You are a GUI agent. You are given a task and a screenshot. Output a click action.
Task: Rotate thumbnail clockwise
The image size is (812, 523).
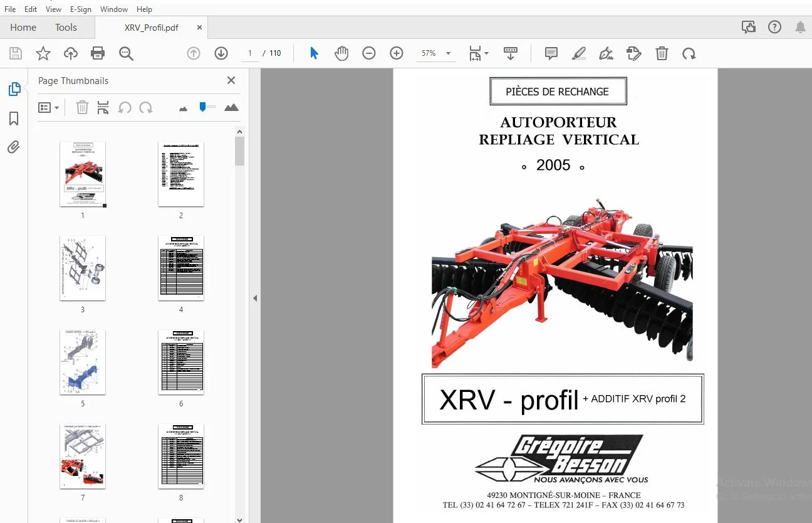146,107
